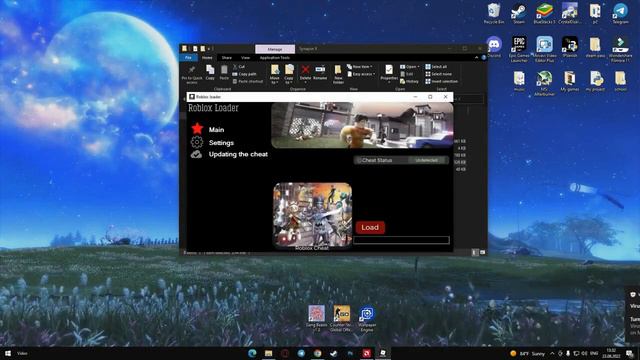The width and height of the screenshot is (640, 360).
Task: Click Cut in the Clipboard group
Action: (x=239, y=67)
